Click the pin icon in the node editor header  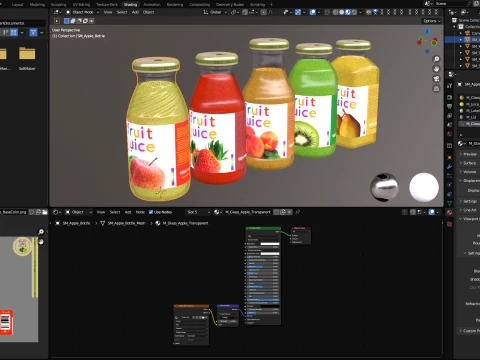[x=298, y=212]
